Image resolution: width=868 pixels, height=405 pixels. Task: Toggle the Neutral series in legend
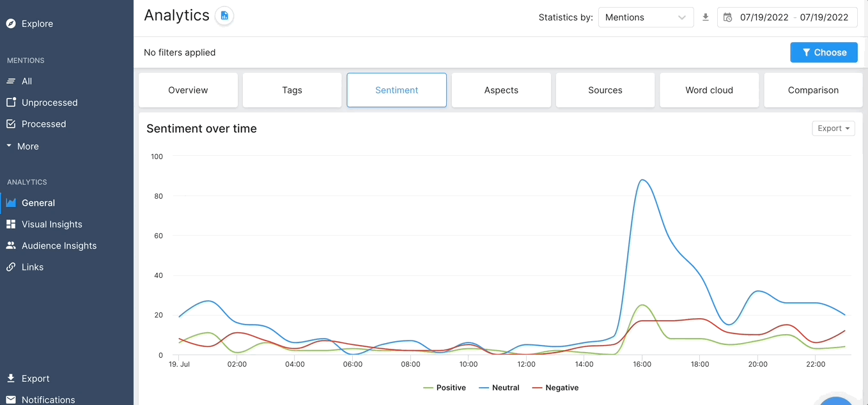tap(499, 388)
